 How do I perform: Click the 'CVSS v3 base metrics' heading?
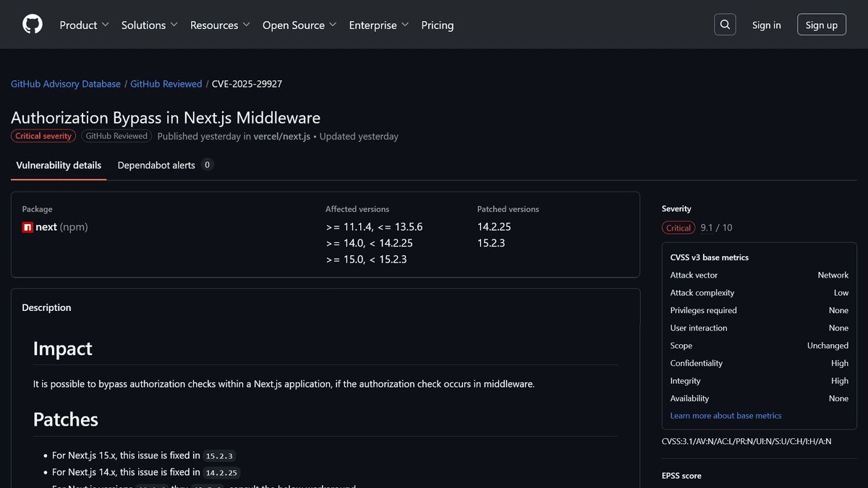click(x=710, y=257)
